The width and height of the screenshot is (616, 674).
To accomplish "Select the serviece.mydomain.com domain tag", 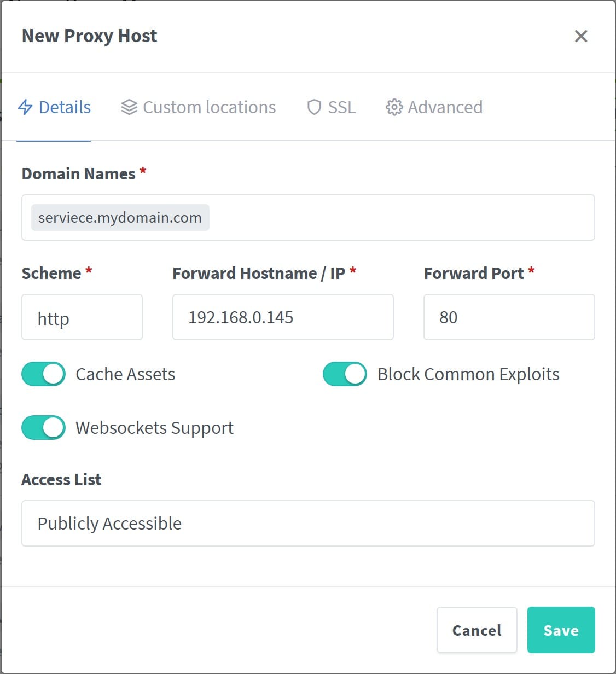I will [120, 217].
